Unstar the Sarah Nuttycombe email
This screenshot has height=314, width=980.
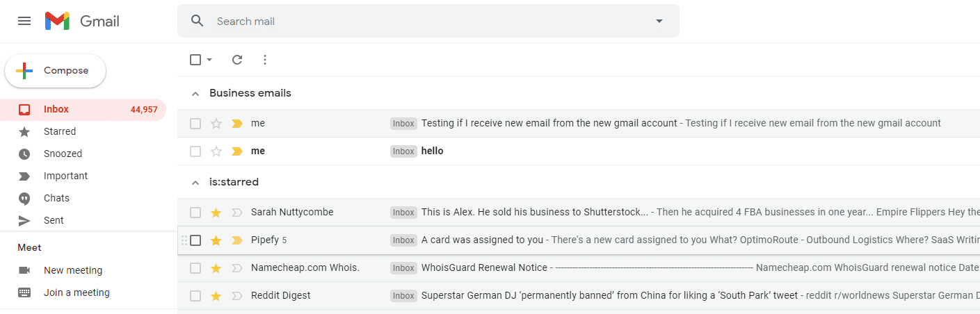216,213
